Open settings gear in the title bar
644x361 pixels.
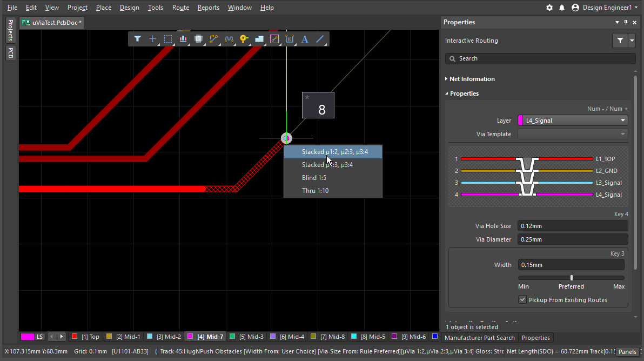[549, 8]
